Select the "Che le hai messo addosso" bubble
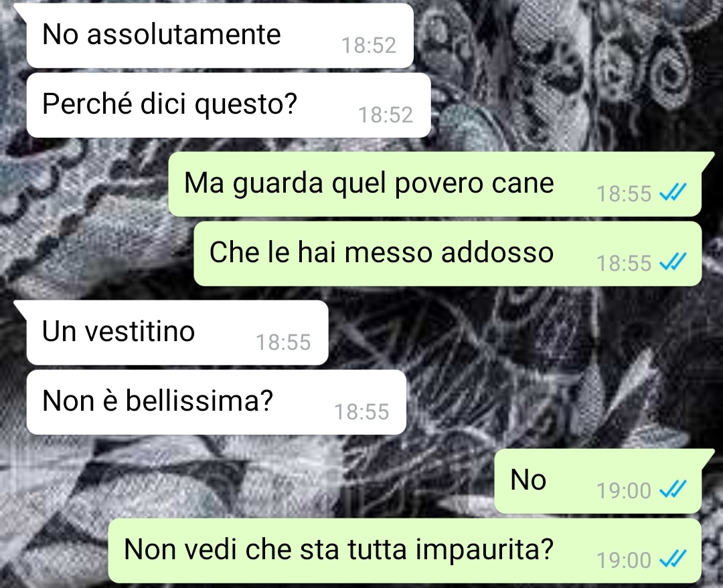Viewport: 723px width, 588px height. (448, 254)
